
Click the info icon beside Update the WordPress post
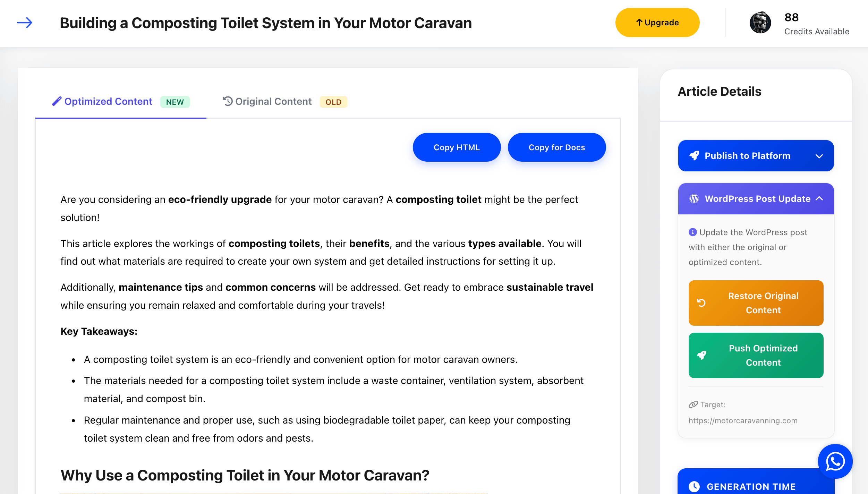pyautogui.click(x=692, y=232)
